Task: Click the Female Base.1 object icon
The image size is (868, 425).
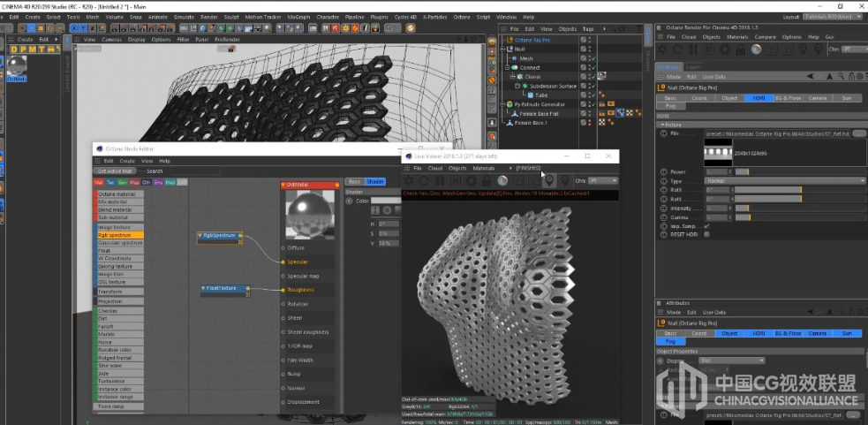Action: [509, 123]
